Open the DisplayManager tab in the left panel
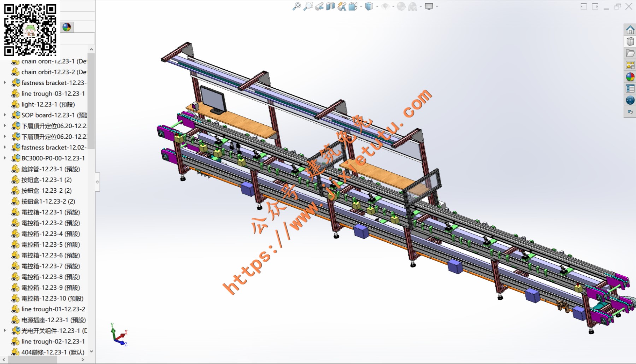The height and width of the screenshot is (364, 636). 67,27
